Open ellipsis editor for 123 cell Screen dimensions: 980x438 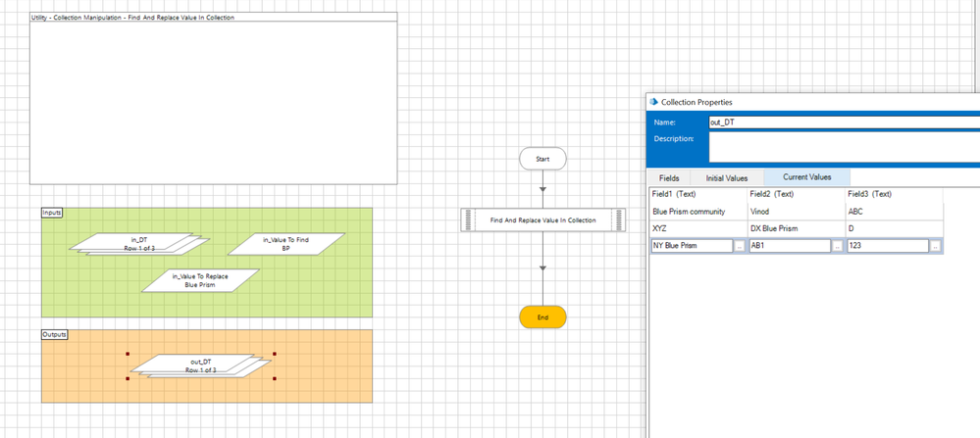click(936, 246)
